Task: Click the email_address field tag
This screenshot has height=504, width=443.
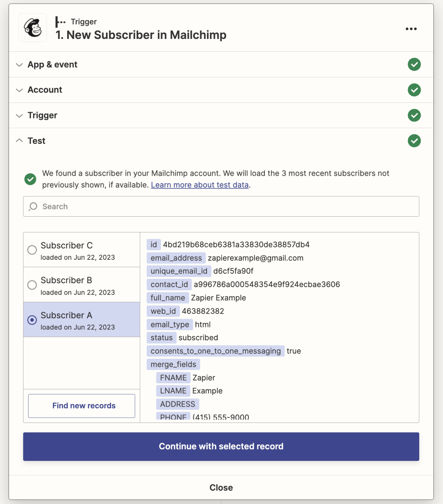Action: (176, 258)
